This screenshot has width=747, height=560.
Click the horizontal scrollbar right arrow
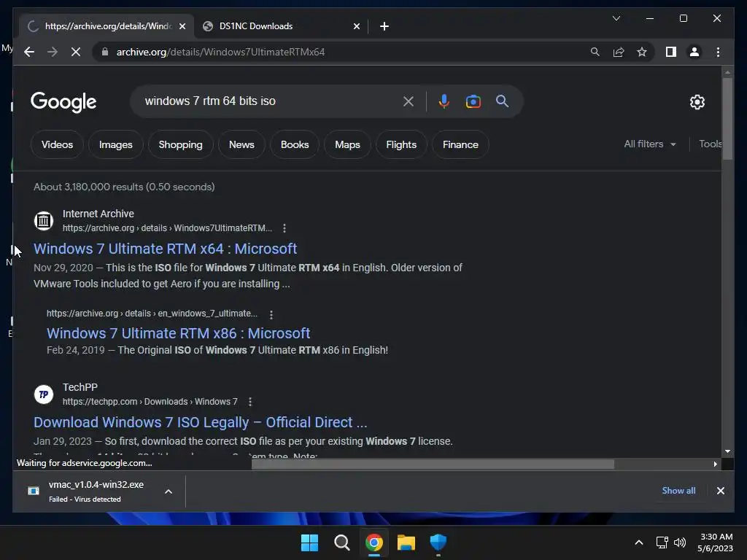715,464
